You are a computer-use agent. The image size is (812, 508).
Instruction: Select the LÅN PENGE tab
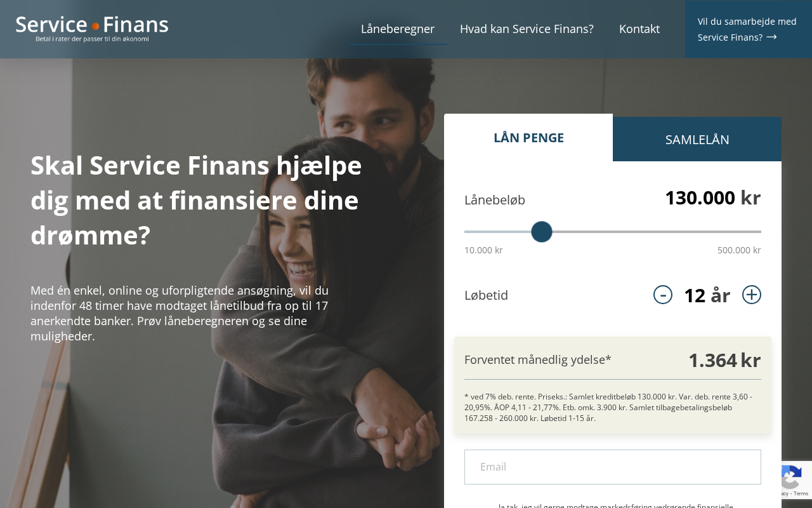click(528, 138)
